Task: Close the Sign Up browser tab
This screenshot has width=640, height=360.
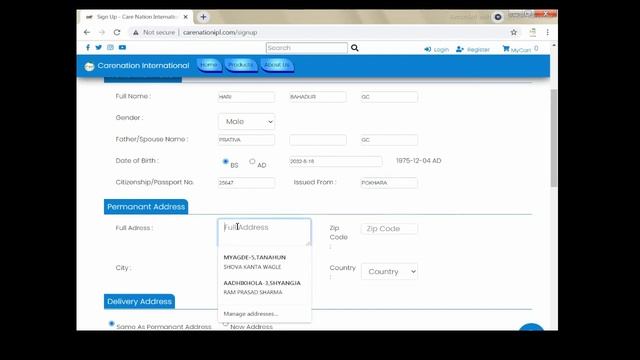Action: coord(186,17)
